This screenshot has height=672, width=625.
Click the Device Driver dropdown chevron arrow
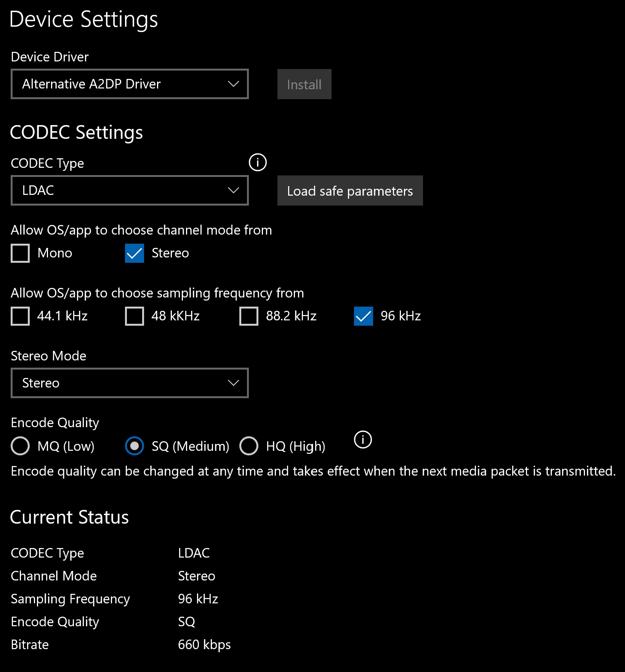233,84
